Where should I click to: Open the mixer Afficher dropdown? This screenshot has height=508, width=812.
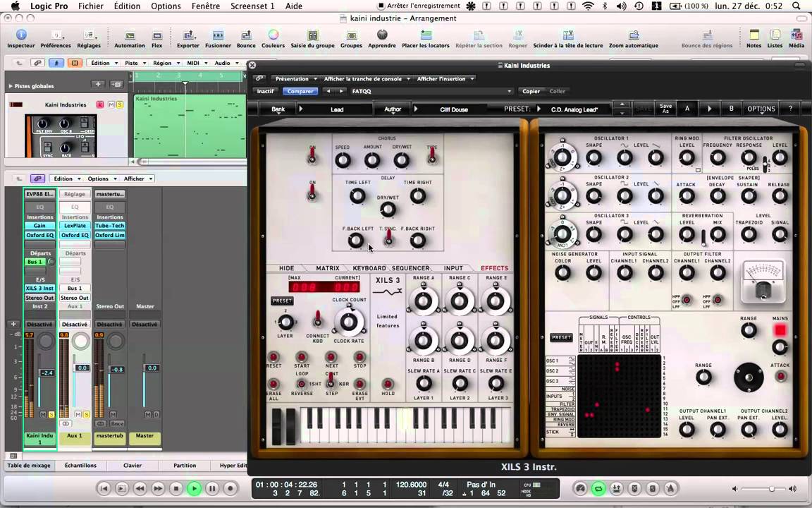137,179
